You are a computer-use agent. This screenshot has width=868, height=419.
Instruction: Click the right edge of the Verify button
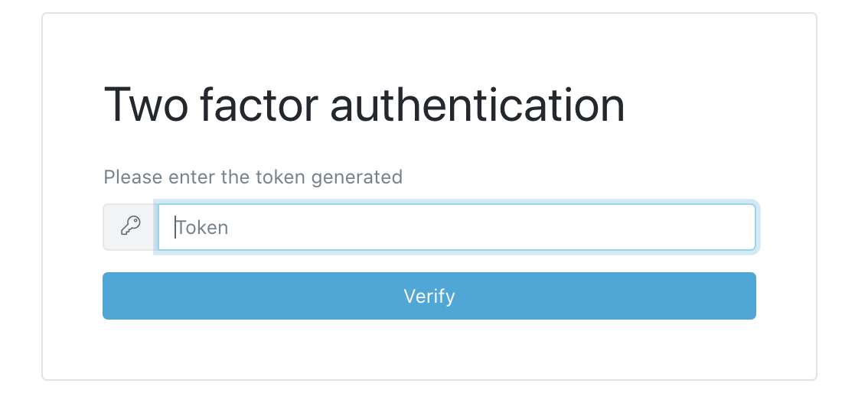tap(747, 296)
